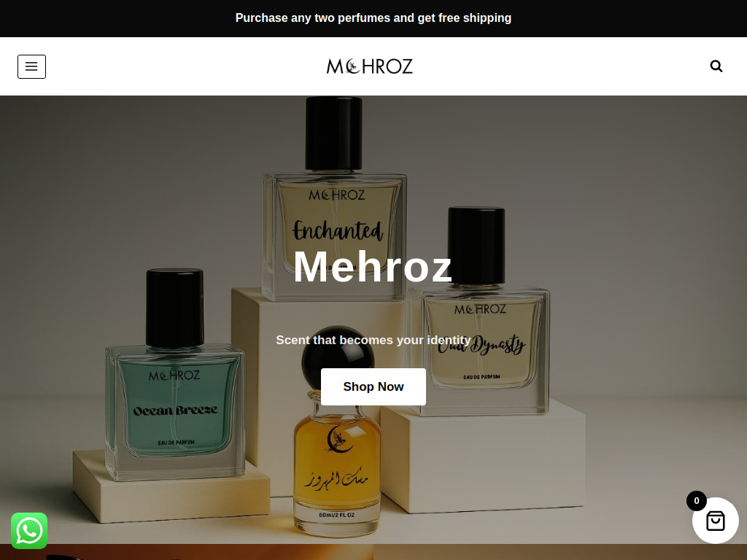747x560 pixels.
Task: Click the free shipping announcement text
Action: coord(373,18)
